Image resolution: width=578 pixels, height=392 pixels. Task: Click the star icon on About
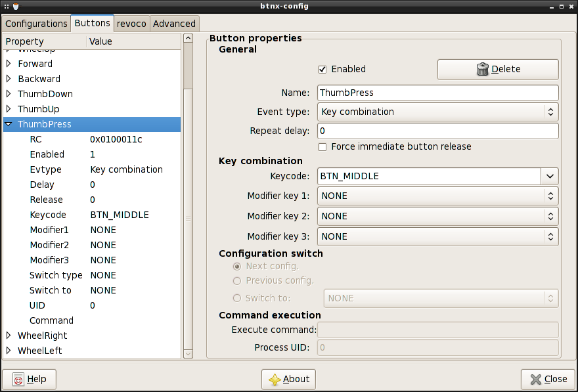pos(275,380)
